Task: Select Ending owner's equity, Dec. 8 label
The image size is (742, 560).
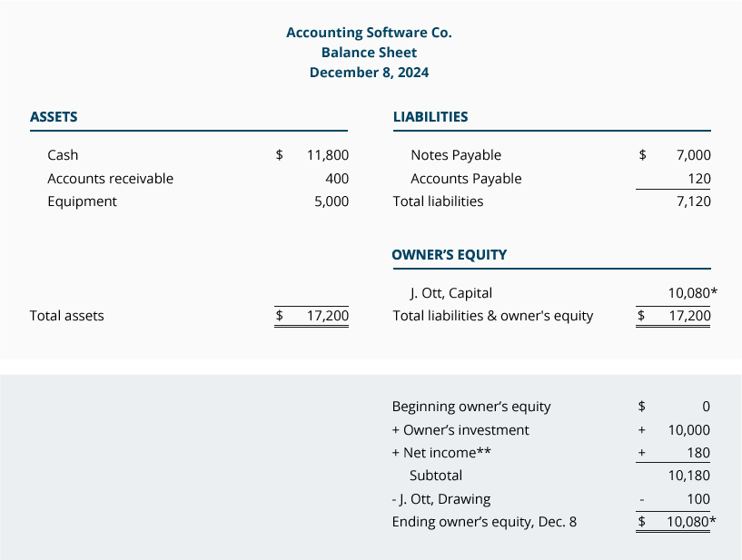Action: tap(484, 522)
